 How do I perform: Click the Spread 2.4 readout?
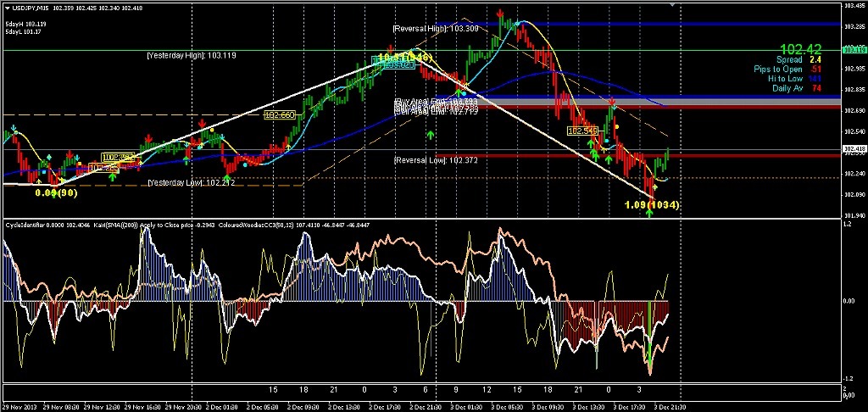798,60
